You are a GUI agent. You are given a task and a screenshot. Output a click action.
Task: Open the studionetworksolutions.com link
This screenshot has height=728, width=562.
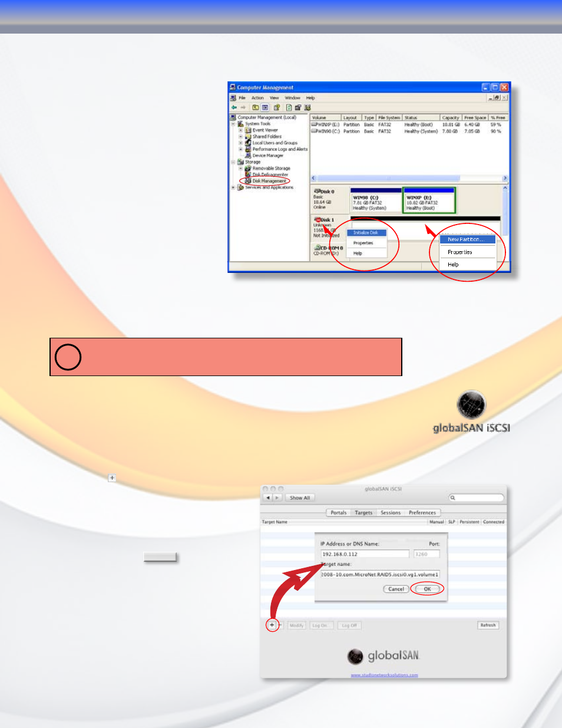click(x=384, y=675)
